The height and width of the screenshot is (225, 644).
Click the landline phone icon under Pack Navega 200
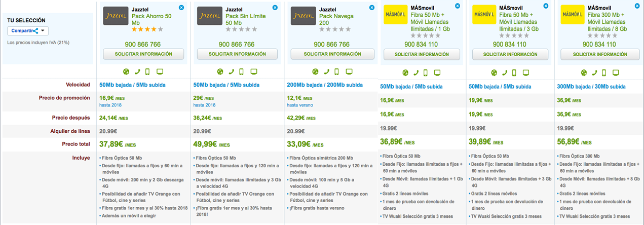click(x=326, y=71)
